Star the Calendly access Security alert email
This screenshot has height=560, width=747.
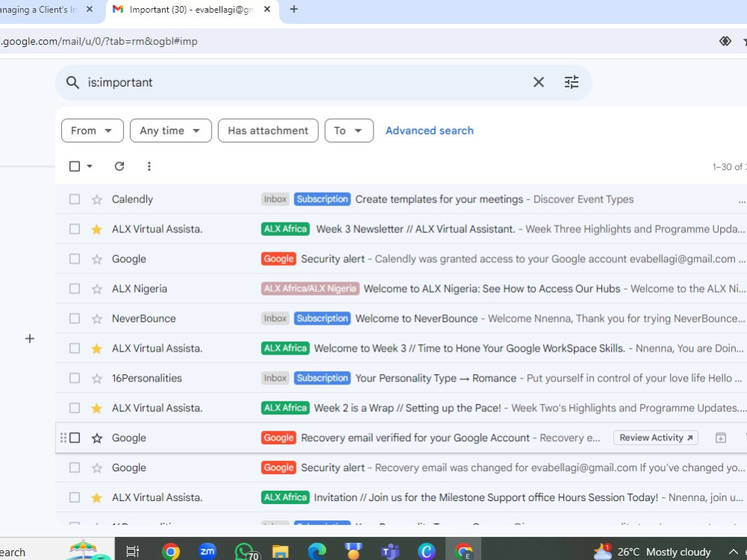coord(96,259)
